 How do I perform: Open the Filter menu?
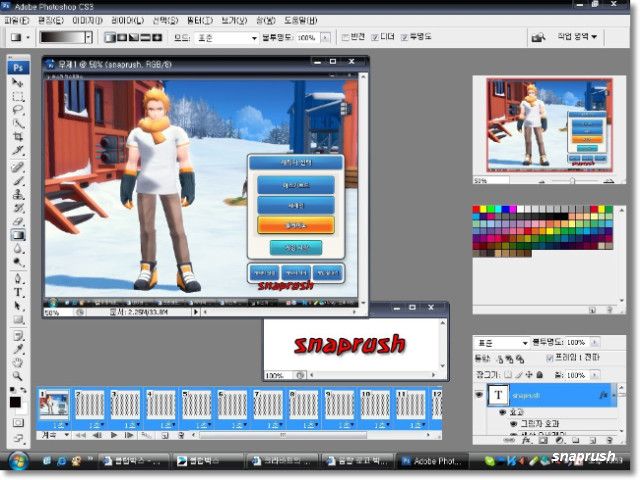click(x=200, y=20)
